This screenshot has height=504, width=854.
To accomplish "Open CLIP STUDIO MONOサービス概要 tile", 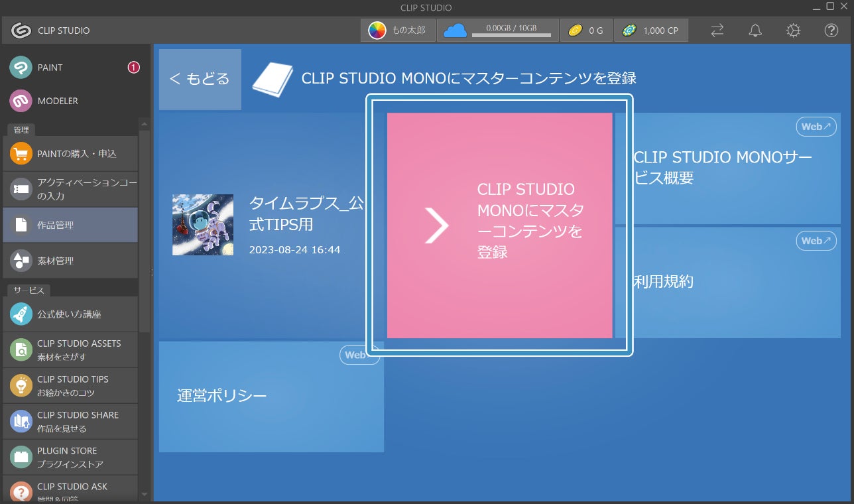I will tap(728, 168).
